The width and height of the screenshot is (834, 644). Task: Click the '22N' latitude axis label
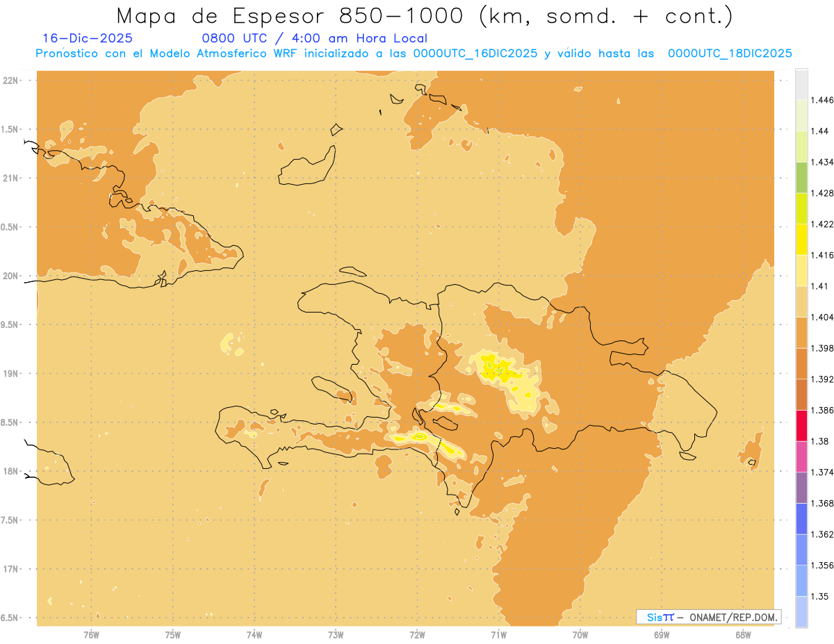point(11,81)
